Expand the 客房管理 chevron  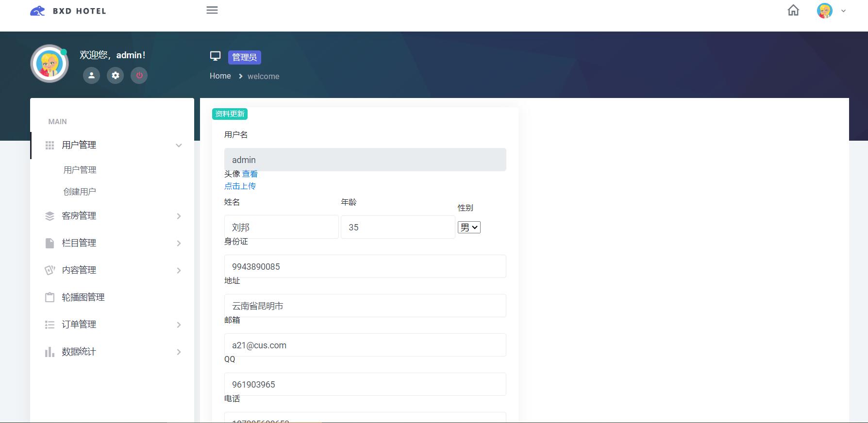[179, 216]
